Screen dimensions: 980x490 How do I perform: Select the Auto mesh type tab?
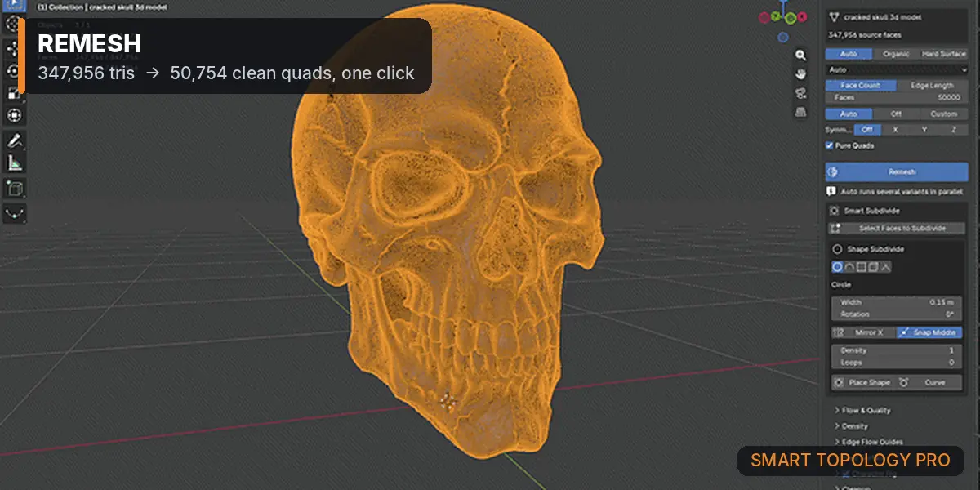[849, 54]
